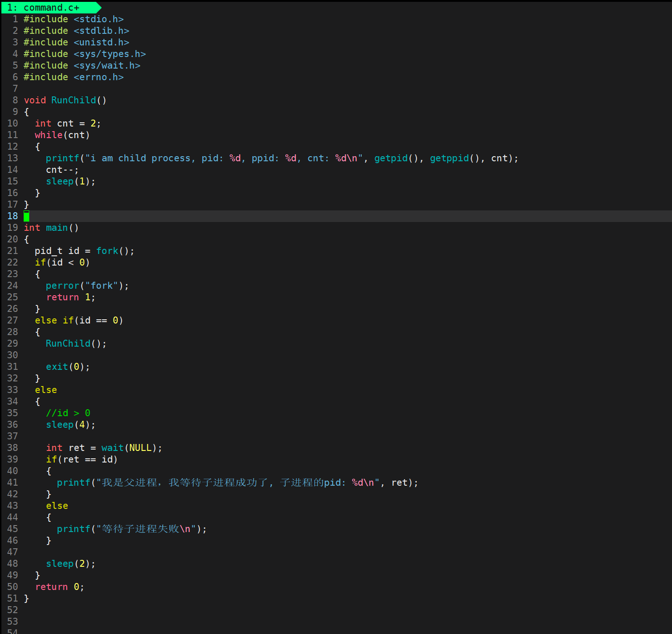Click the 'void RunChild()' function declaration
Image resolution: width=672 pixels, height=634 pixels.
click(65, 100)
